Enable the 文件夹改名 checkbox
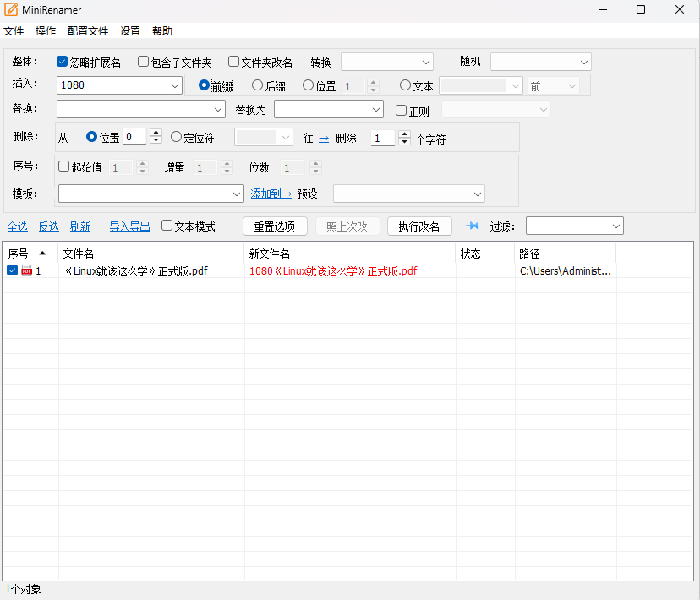700x600 pixels. pyautogui.click(x=233, y=60)
